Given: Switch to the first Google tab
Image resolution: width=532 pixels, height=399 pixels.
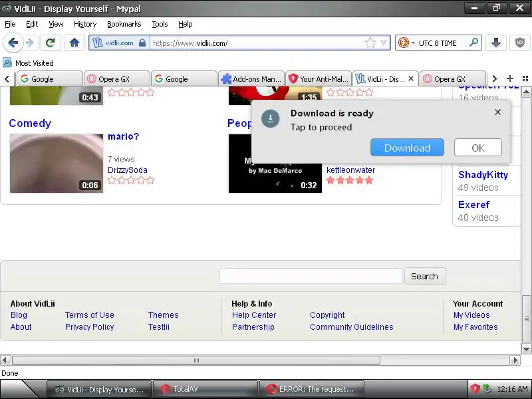Looking at the screenshot, I should [x=49, y=78].
